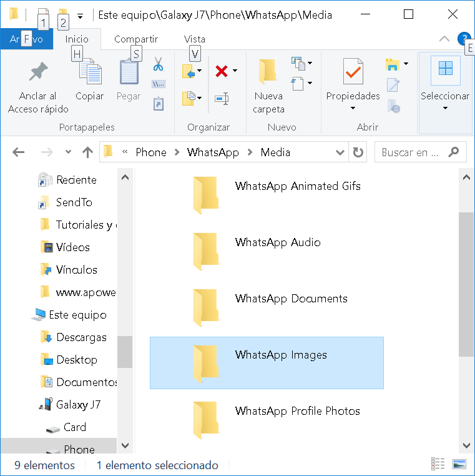
Task: Click navigation pane scrollbar up arrow
Action: click(x=125, y=177)
